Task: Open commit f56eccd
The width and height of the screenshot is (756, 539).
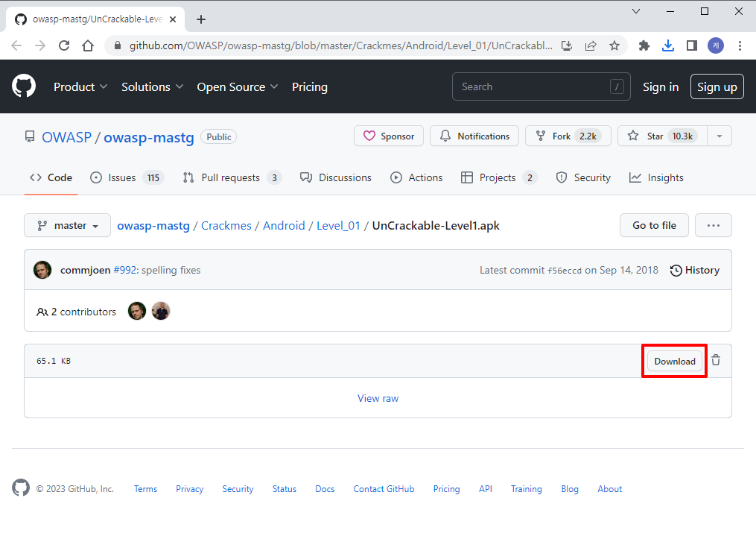Action: pyautogui.click(x=565, y=271)
